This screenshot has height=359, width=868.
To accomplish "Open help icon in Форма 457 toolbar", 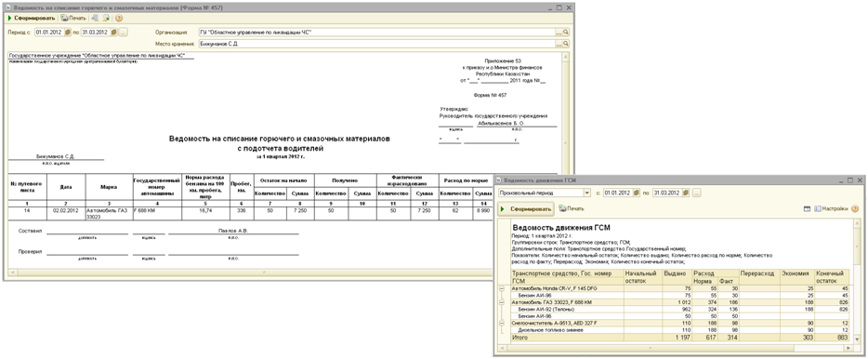I will pyautogui.click(x=119, y=19).
